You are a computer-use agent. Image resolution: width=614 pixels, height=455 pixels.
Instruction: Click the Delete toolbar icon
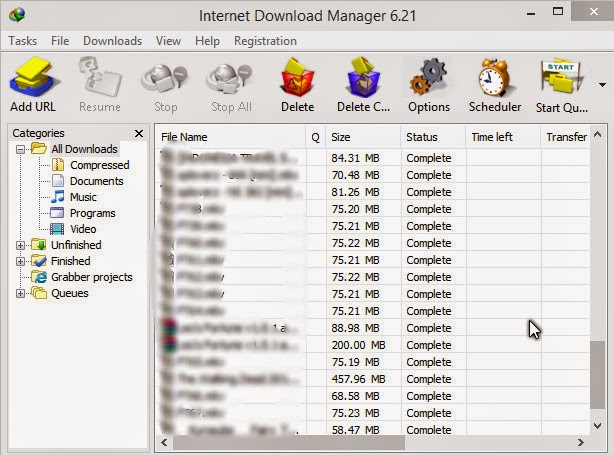(x=298, y=78)
